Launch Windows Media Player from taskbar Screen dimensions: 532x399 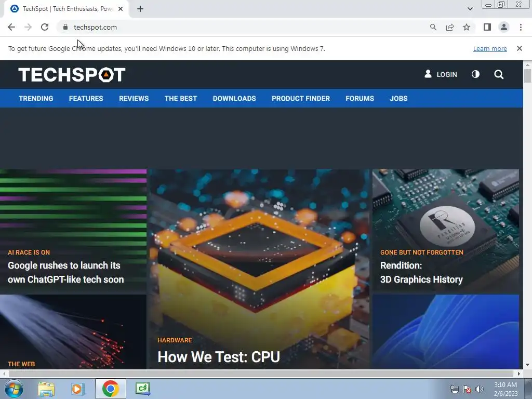coord(77,389)
